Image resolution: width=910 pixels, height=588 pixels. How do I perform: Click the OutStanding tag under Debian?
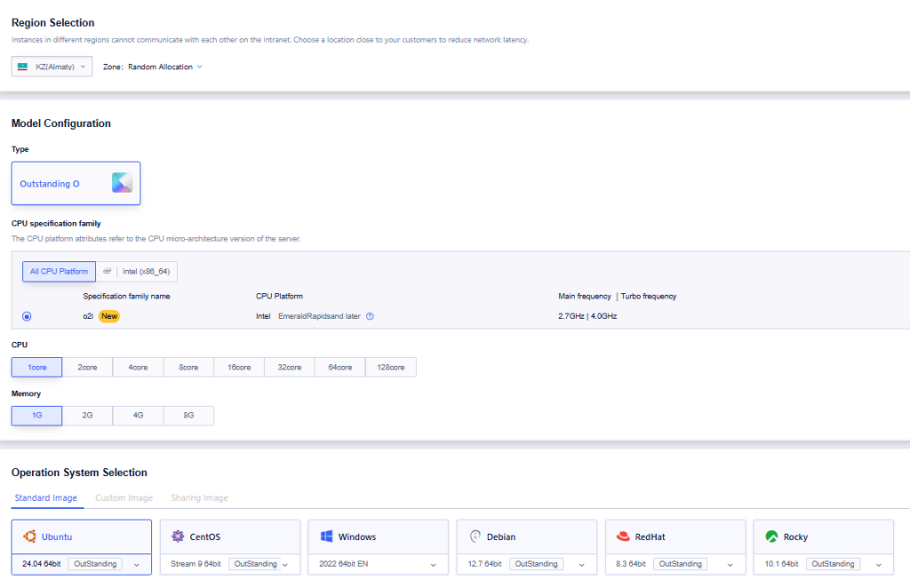pyautogui.click(x=536, y=564)
